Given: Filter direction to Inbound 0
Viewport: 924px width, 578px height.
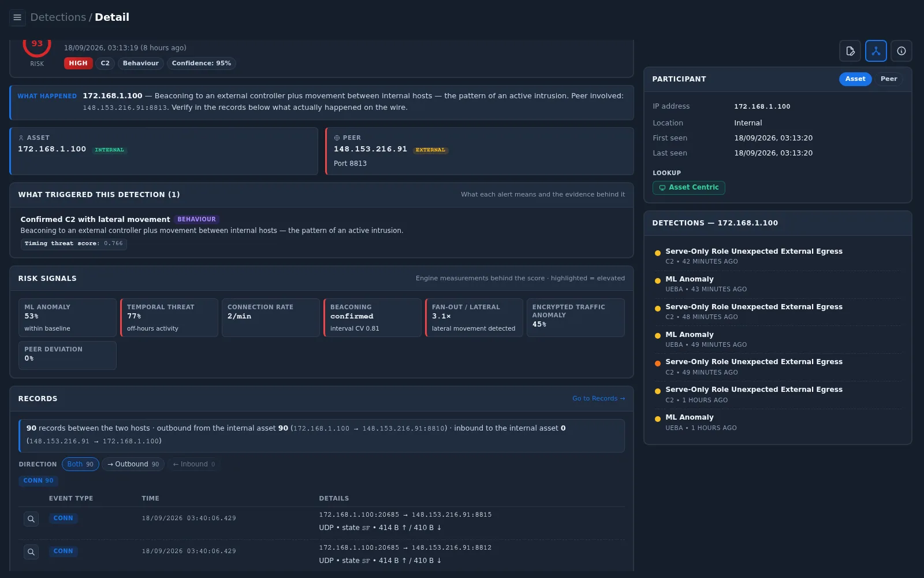Looking at the screenshot, I should 194,464.
